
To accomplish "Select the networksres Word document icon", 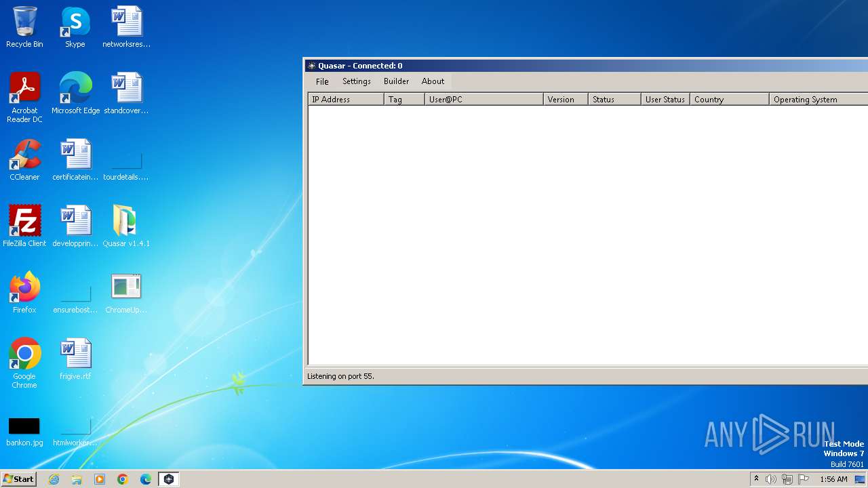I will point(126,27).
